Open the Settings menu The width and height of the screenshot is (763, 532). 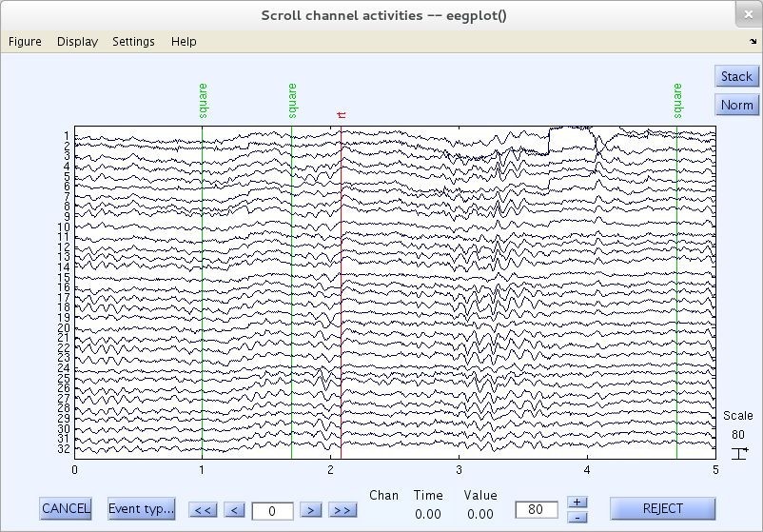[133, 41]
